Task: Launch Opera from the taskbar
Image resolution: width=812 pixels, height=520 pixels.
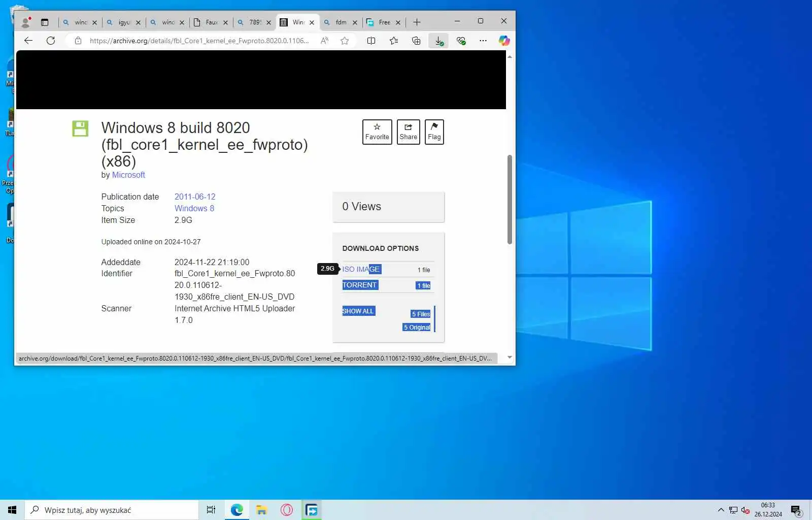Action: click(x=287, y=510)
